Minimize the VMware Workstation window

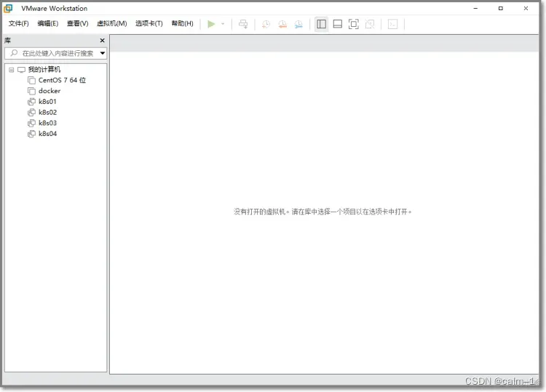475,8
